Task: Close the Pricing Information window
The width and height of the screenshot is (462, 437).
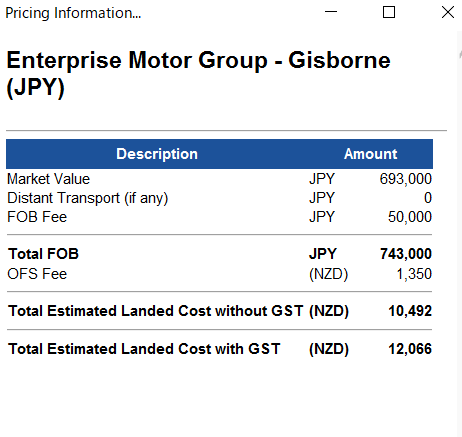Action: click(x=447, y=12)
